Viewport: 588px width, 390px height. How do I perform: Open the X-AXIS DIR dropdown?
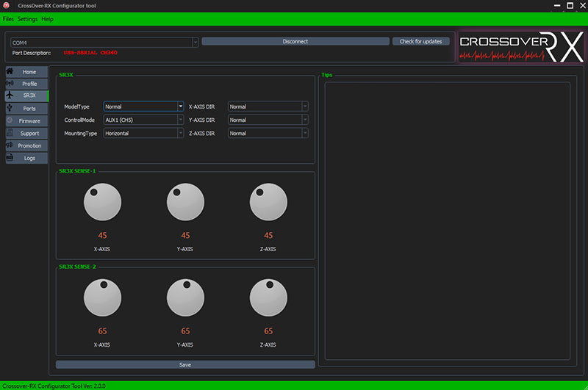268,106
